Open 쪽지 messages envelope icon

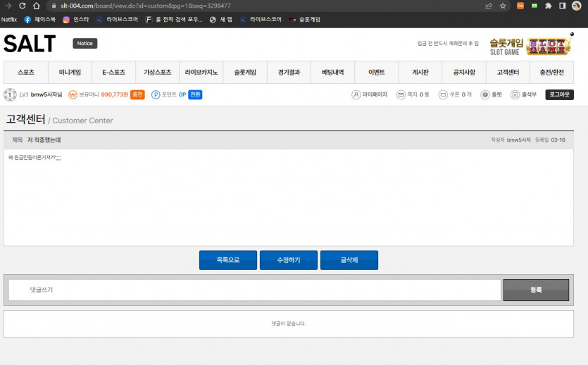pyautogui.click(x=401, y=94)
